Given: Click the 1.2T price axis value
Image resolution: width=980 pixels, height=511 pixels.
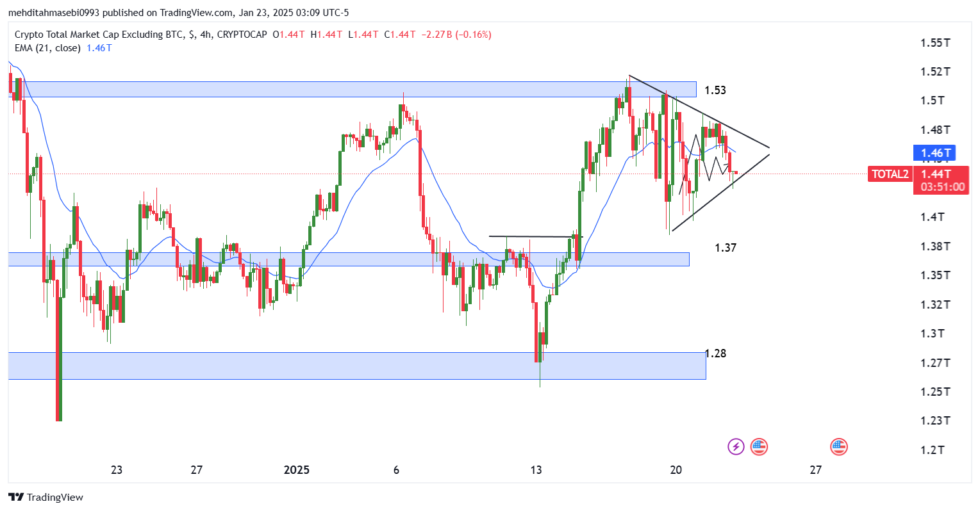Looking at the screenshot, I should pyautogui.click(x=933, y=450).
